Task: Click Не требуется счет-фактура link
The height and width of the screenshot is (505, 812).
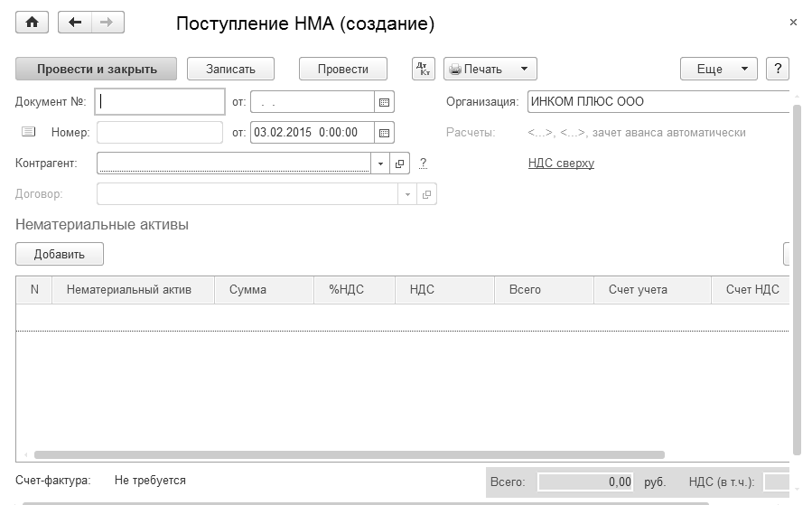Action: [x=150, y=480]
